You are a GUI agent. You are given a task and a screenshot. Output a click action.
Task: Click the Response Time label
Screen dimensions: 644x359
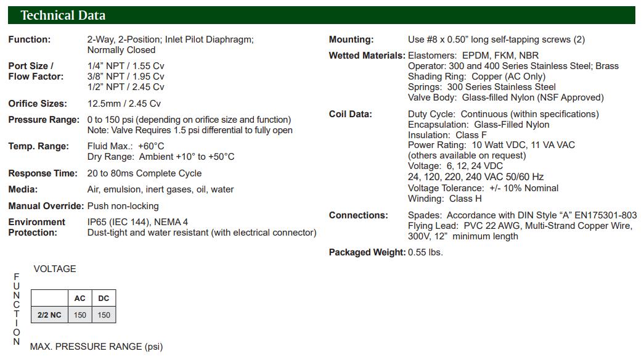[x=43, y=173]
